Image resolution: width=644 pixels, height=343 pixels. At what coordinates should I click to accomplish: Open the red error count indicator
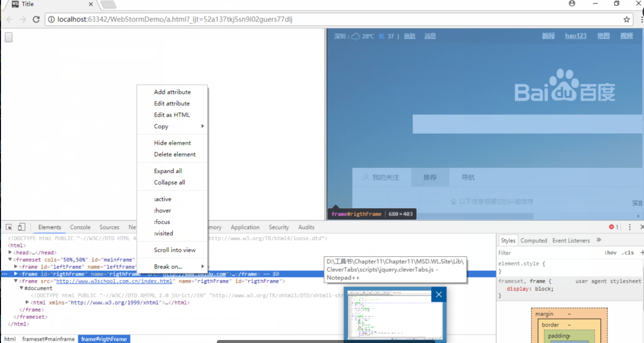[614, 227]
